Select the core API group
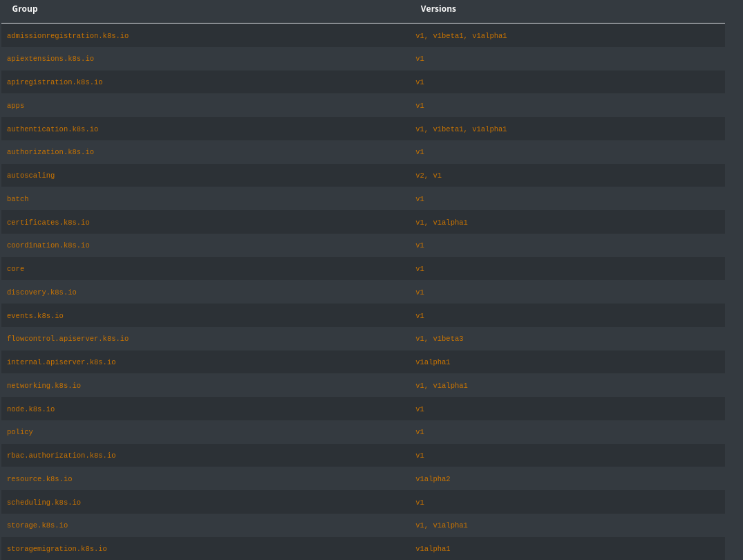This screenshot has height=560, width=743. 15,269
